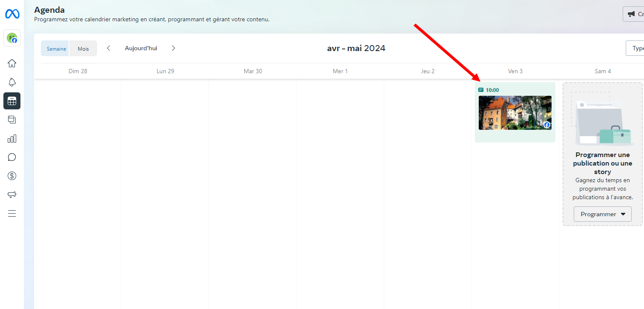This screenshot has height=309, width=644.
Task: Open Monétisation via the dollar icon
Action: (x=11, y=176)
